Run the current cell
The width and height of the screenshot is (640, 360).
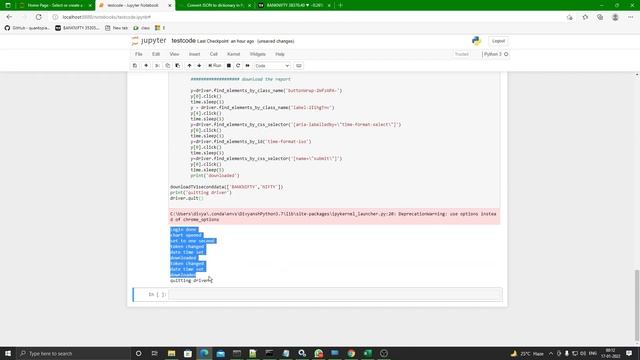pyautogui.click(x=215, y=66)
